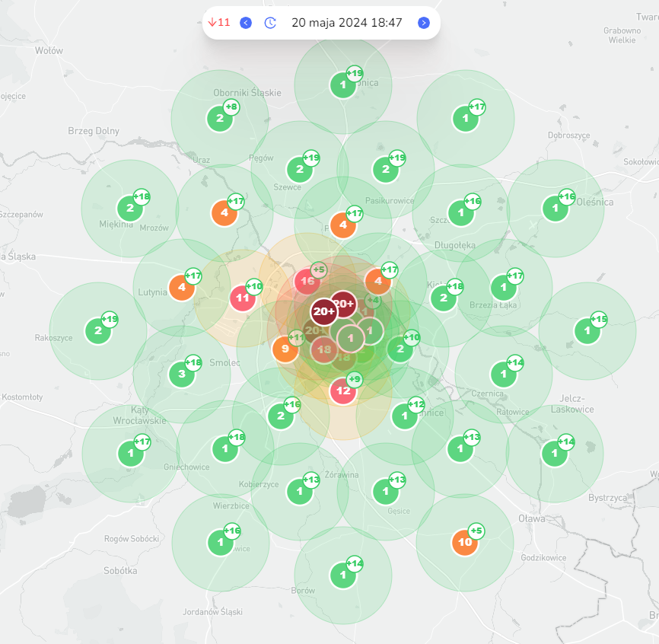The width and height of the screenshot is (659, 644).
Task: Select the orange marker labeled 9
Action: click(x=285, y=349)
